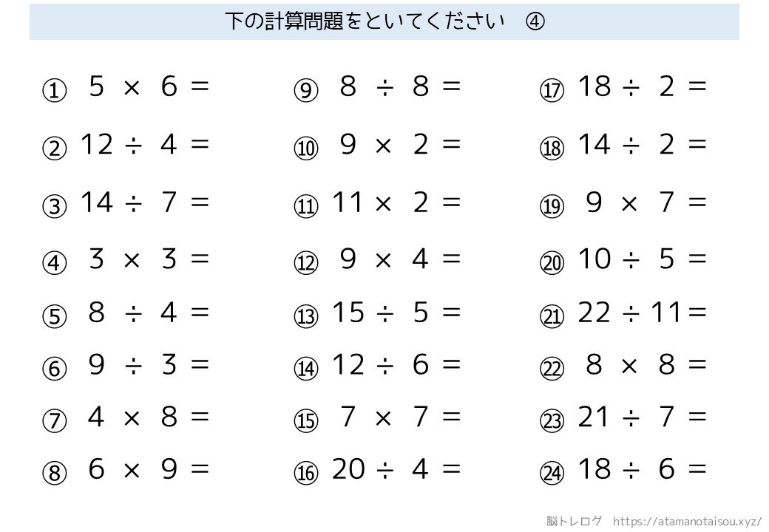Click the problem 7 × 7 =
Image resolution: width=769 pixels, height=532 pixels.
400,417
